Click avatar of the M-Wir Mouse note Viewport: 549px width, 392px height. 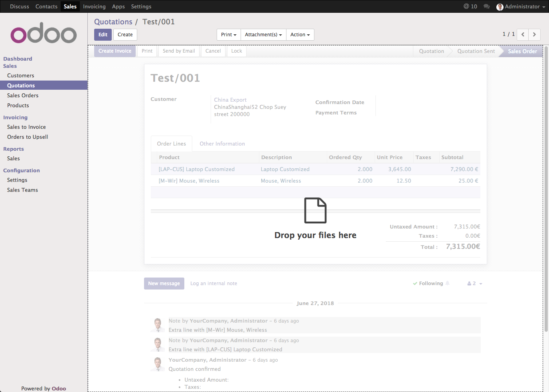(x=158, y=325)
